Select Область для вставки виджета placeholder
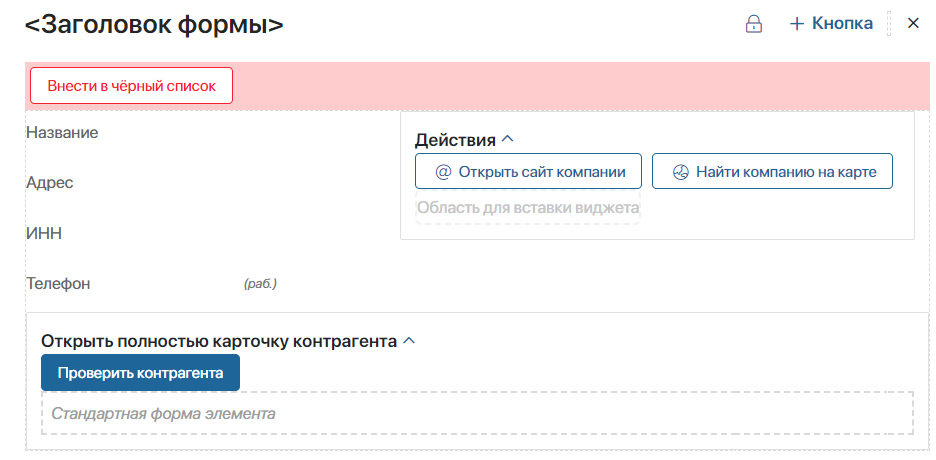The width and height of the screenshot is (936, 460). click(528, 208)
